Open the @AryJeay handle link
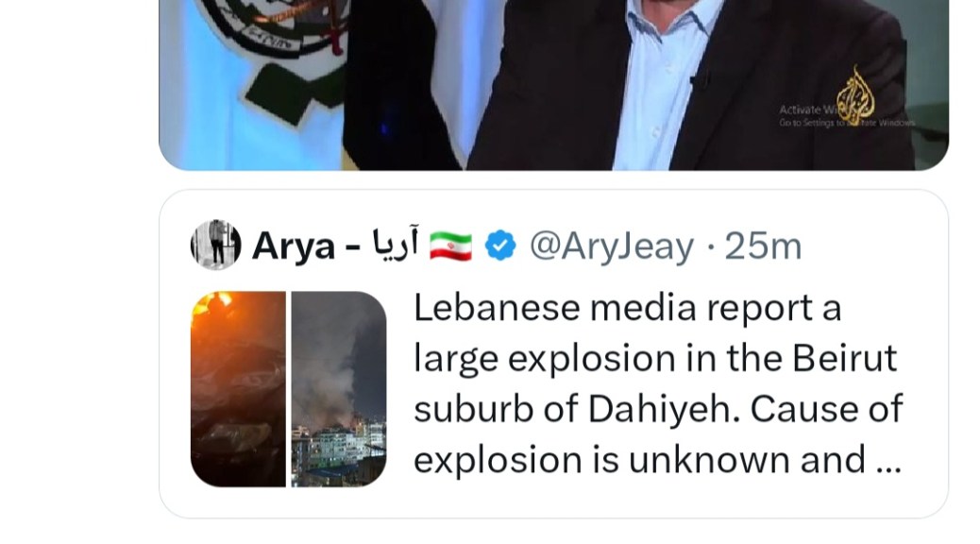Viewport: 980px width, 544px height. point(612,246)
